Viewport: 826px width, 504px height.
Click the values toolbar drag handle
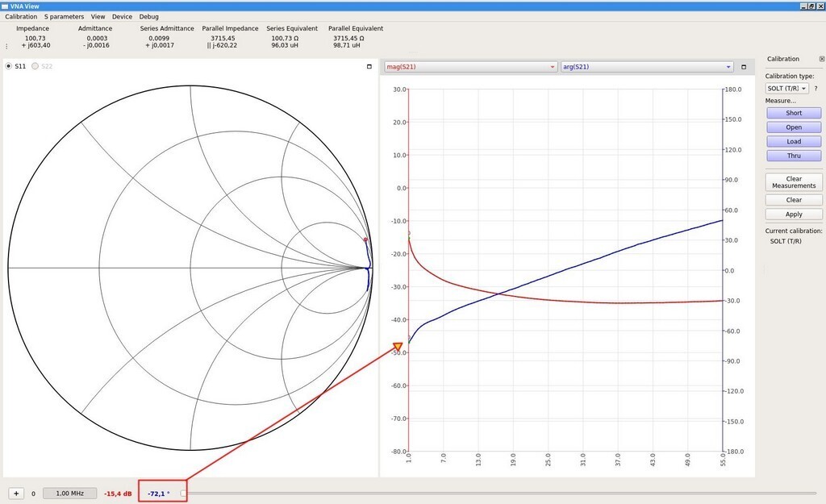pyautogui.click(x=6, y=46)
